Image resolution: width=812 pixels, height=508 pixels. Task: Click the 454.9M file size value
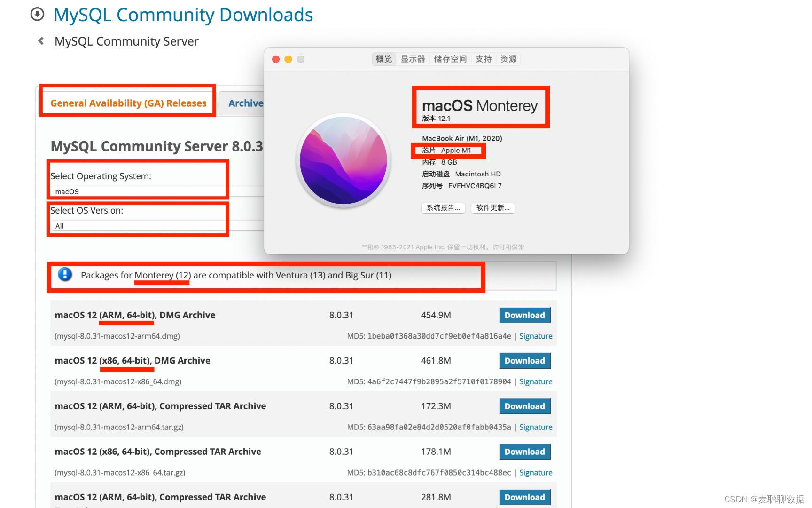[436, 315]
